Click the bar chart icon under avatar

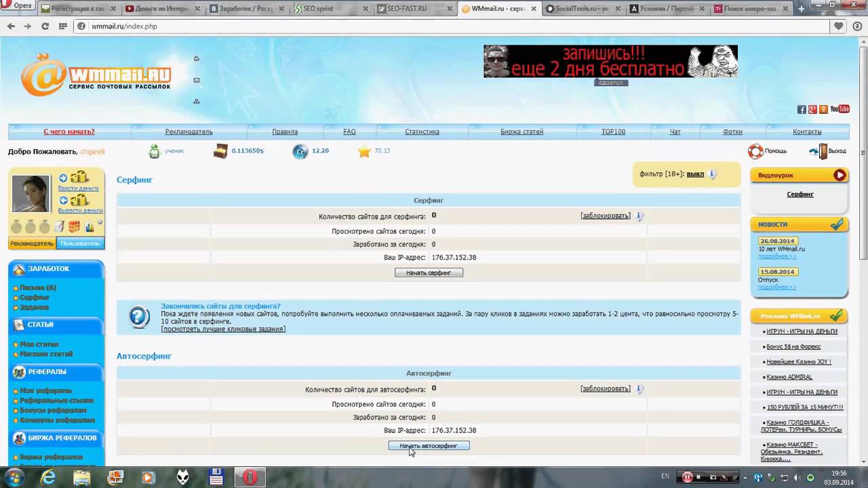[x=90, y=226]
